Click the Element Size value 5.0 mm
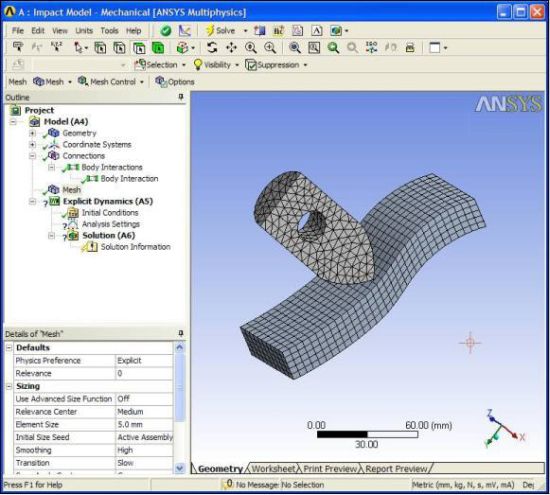 click(x=144, y=424)
